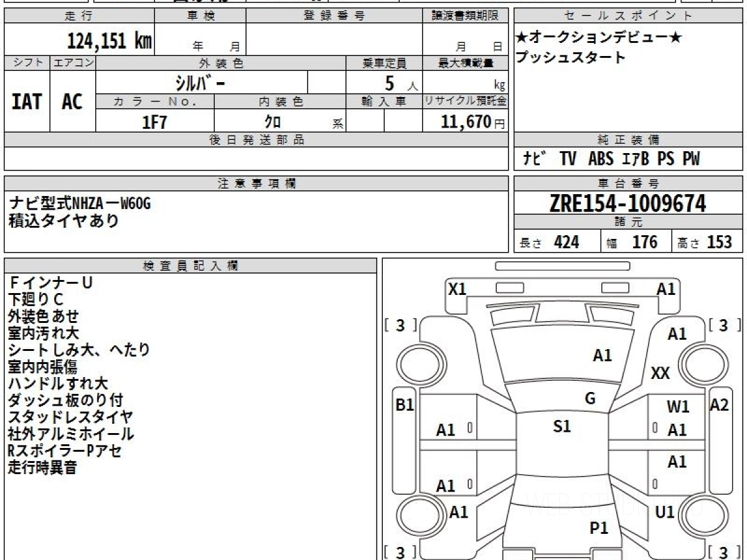This screenshot has height=560, width=747.
Task: Select the recycle deposit amount 11,670円
Action: click(473, 121)
